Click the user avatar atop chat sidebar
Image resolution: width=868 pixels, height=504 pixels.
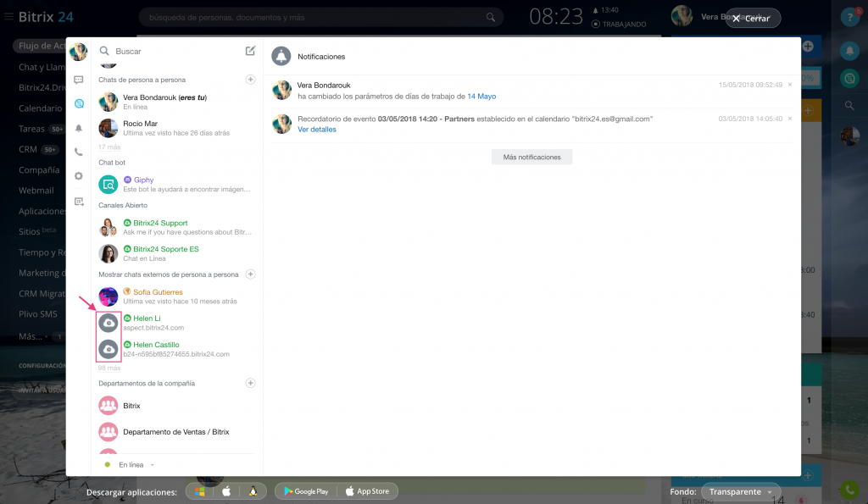pyautogui.click(x=79, y=52)
